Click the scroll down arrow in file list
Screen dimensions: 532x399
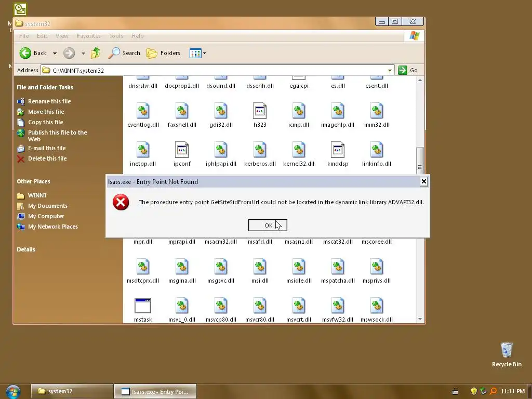[420, 319]
